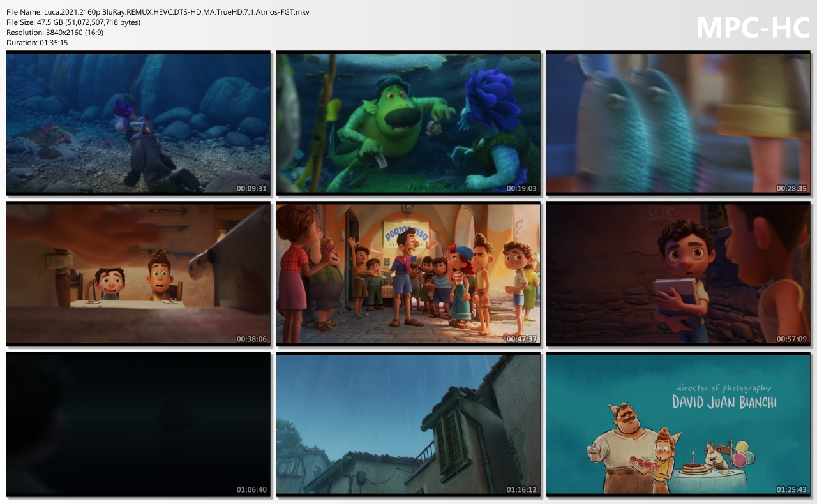
Task: Open the thumbnail at 00:47:37
Action: [x=408, y=274]
